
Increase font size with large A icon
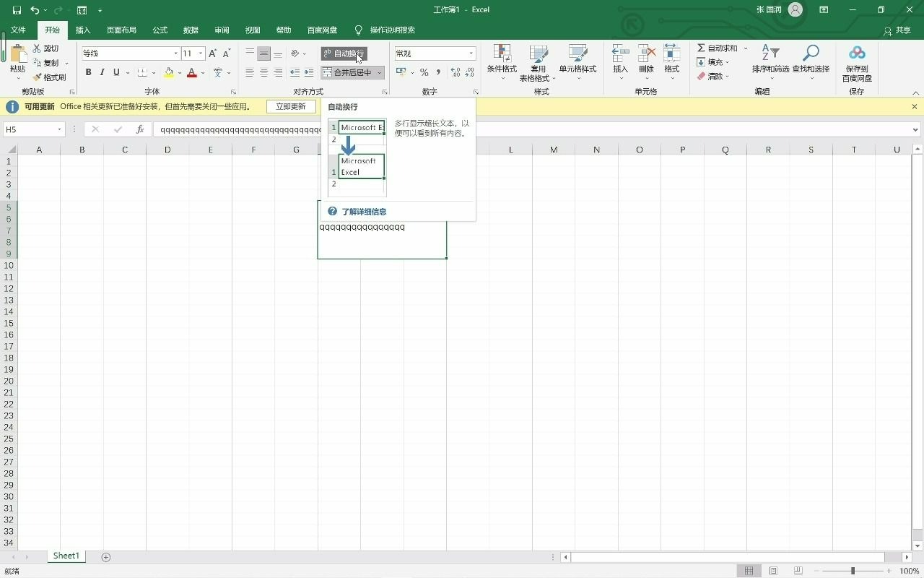212,53
